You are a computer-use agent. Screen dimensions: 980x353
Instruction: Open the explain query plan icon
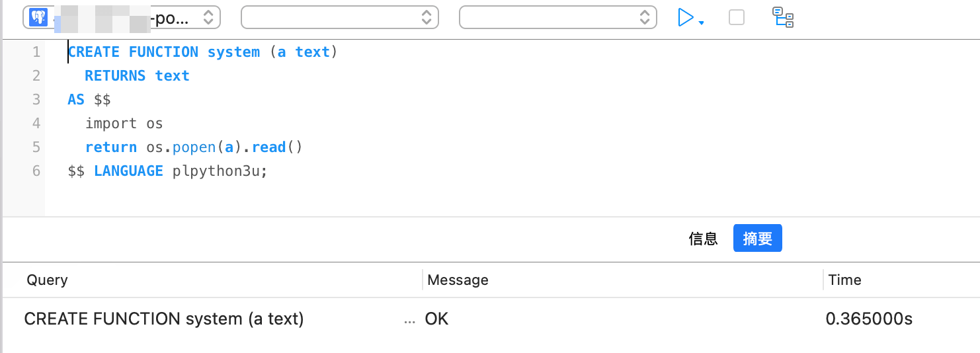pos(784,17)
